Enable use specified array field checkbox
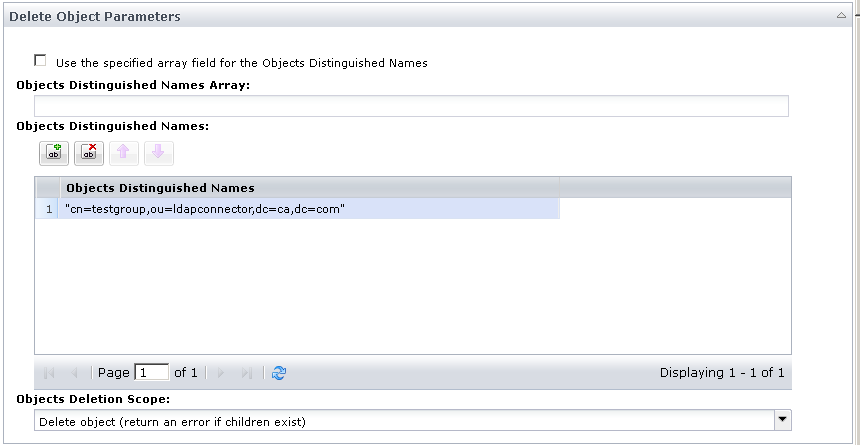 coord(41,61)
